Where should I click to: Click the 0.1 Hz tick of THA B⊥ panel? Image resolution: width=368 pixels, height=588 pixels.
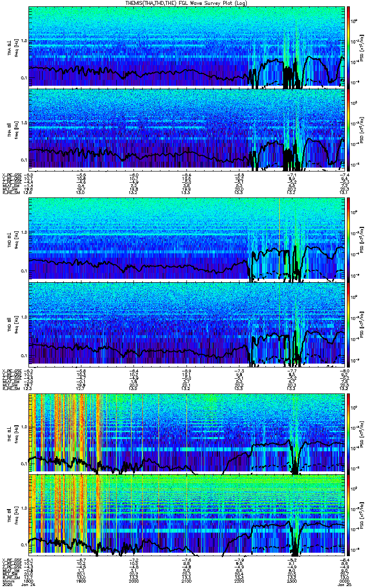24,77
